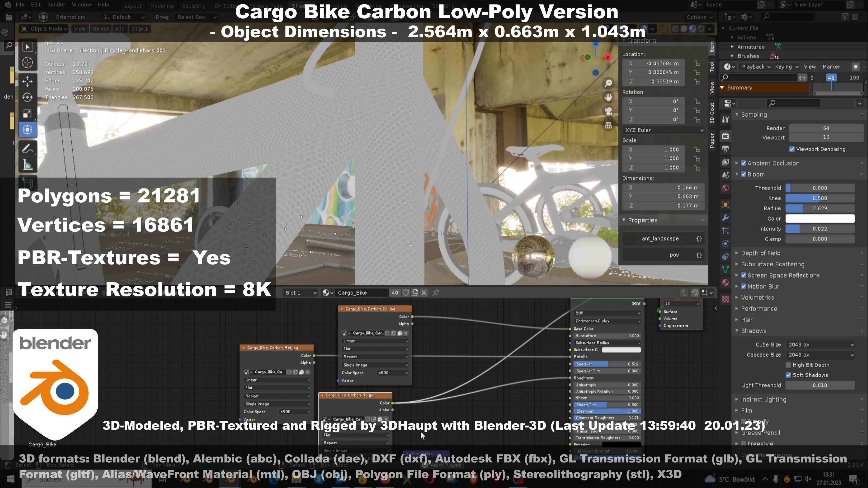This screenshot has height=488, width=868.
Task: Click the Options button in viewport header
Action: (700, 17)
